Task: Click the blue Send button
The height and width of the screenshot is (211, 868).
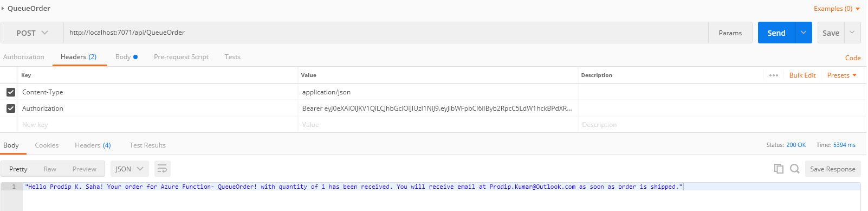Action: coord(776,33)
